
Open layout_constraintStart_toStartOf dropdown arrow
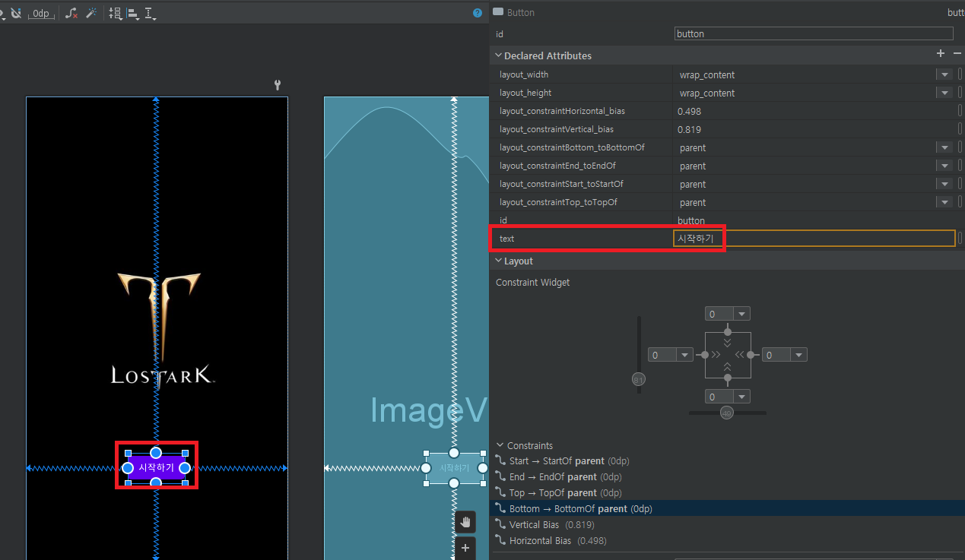[x=944, y=184]
